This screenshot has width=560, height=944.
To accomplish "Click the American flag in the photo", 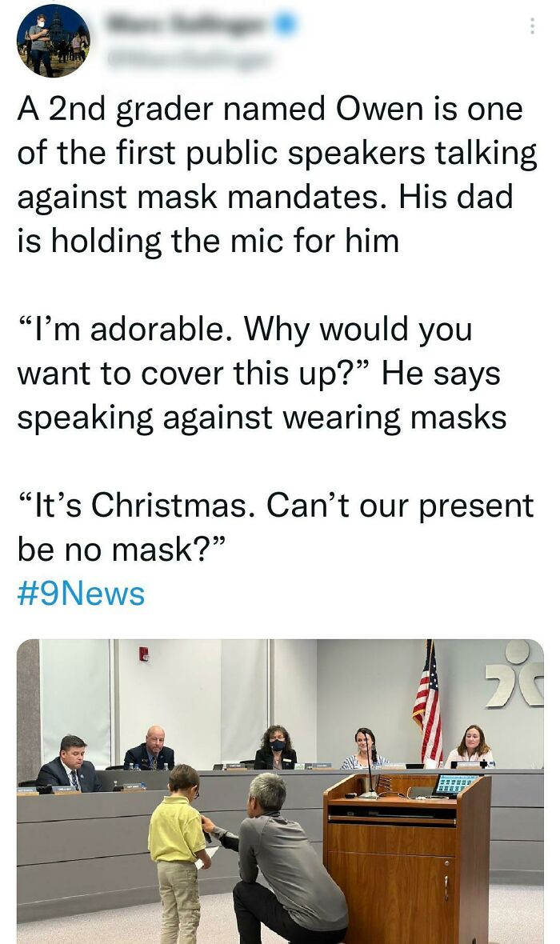I will (x=428, y=704).
